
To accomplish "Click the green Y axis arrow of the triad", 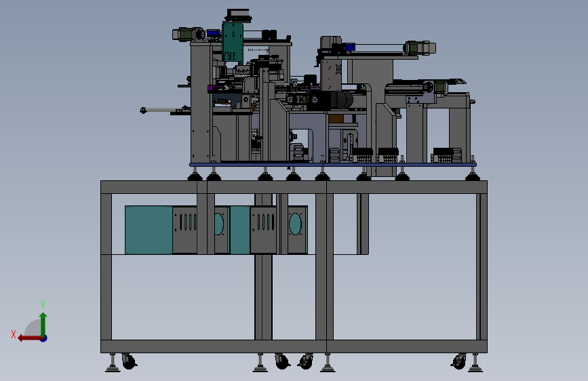I will pos(43,323).
